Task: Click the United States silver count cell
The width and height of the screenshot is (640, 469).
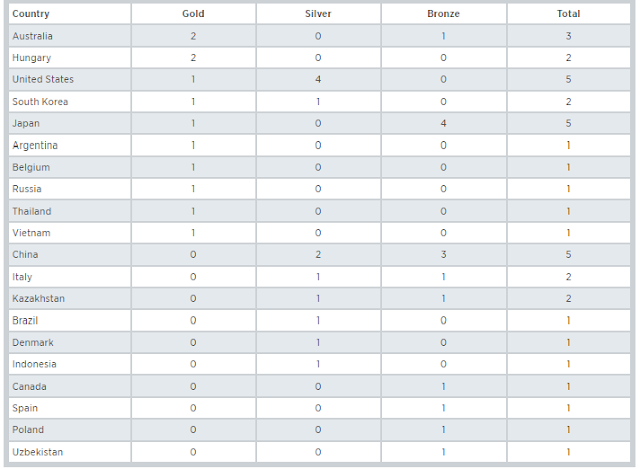Action: click(318, 80)
